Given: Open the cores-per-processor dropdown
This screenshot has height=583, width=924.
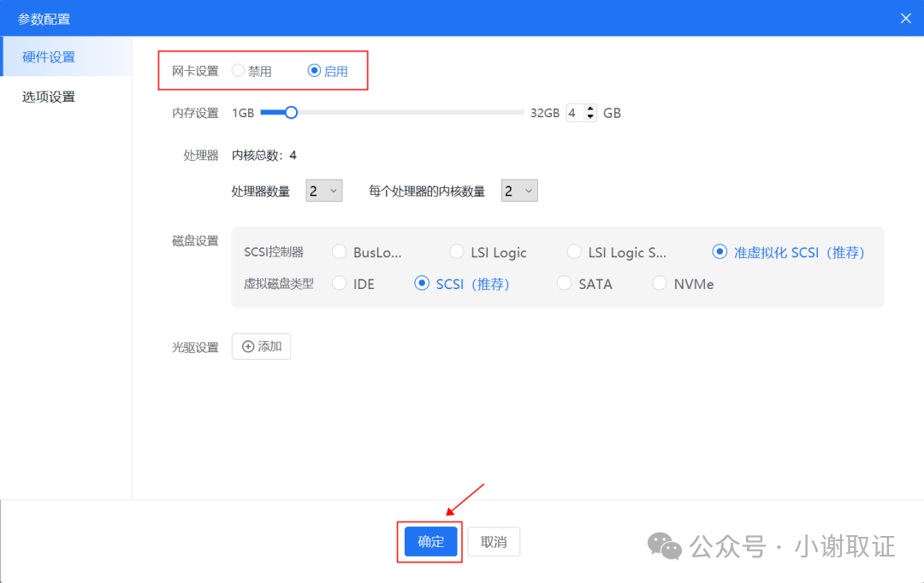Looking at the screenshot, I should point(519,190).
